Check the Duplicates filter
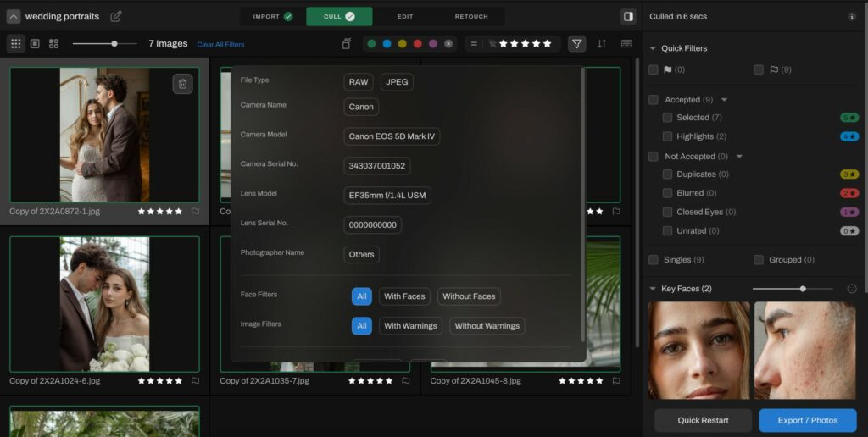The image size is (868, 437). click(x=668, y=174)
